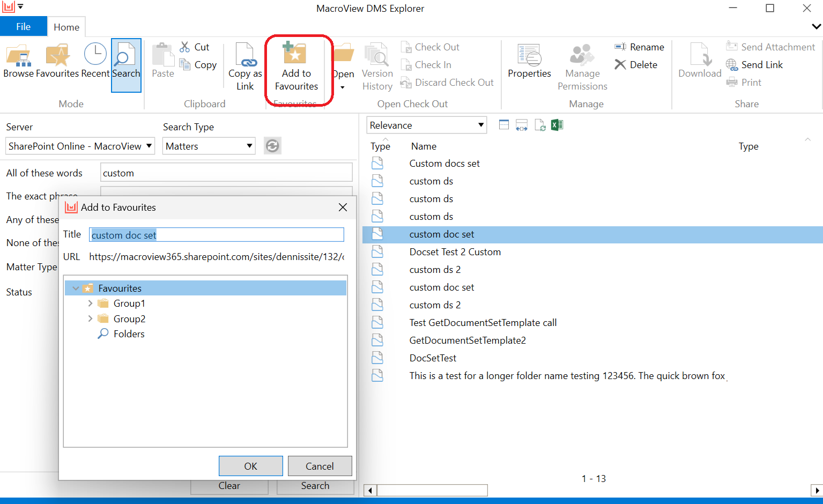Click Check In in ribbon
This screenshot has height=504, width=823.
[x=427, y=65]
